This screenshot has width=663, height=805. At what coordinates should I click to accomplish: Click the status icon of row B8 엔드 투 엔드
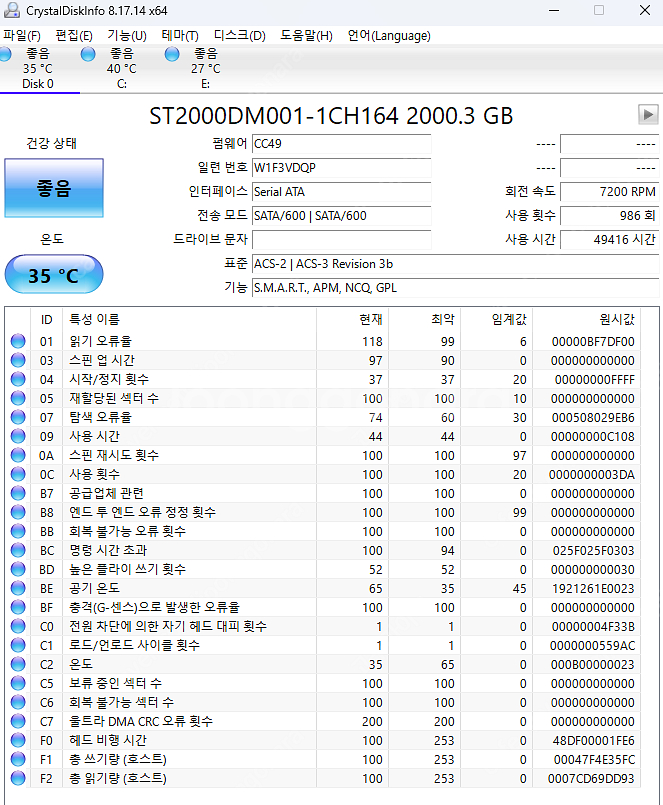pyautogui.click(x=18, y=512)
